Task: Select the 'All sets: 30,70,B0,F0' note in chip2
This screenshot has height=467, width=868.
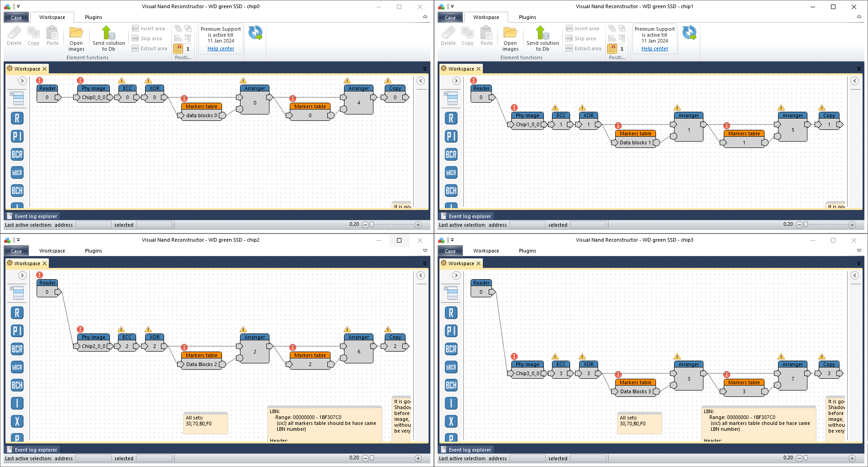Action: click(206, 423)
